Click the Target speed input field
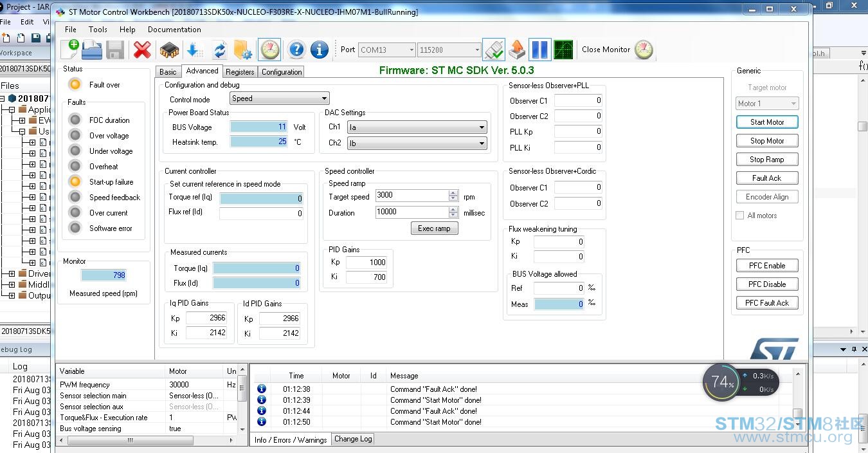This screenshot has height=453, width=868. (x=412, y=195)
